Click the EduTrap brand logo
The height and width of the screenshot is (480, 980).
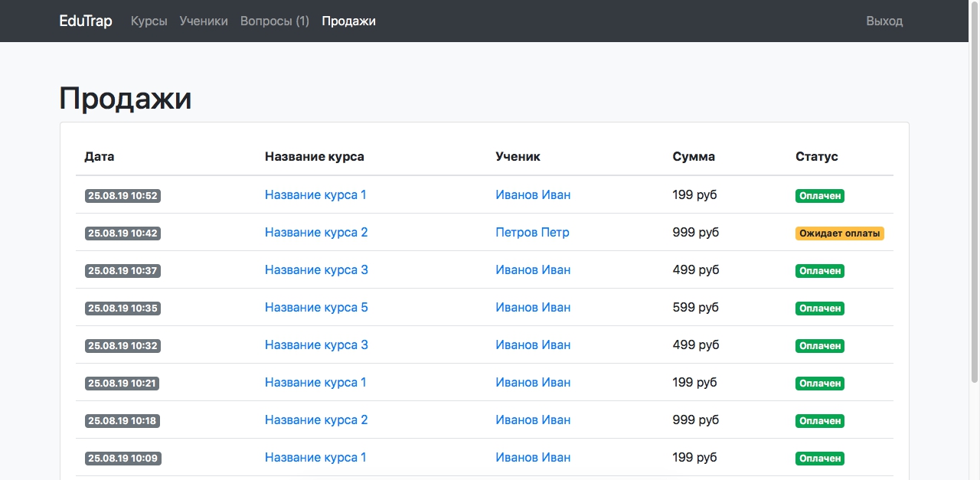(86, 21)
